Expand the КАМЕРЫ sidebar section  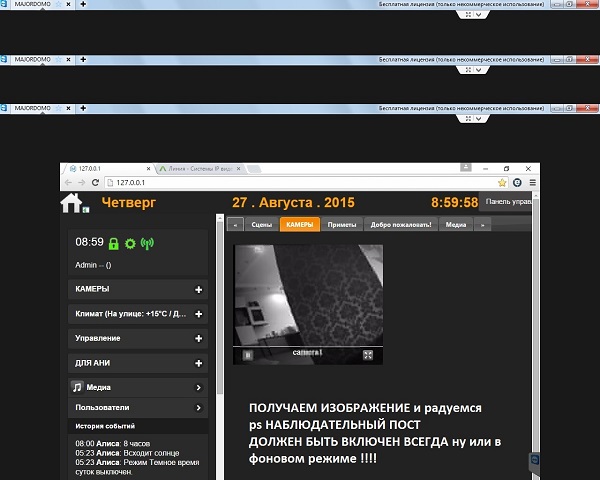coord(198,289)
